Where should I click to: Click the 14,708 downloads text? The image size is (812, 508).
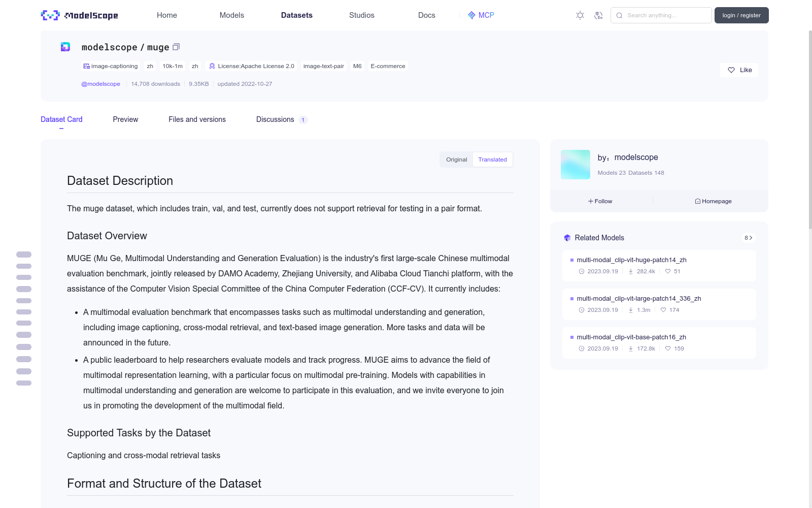coord(155,84)
